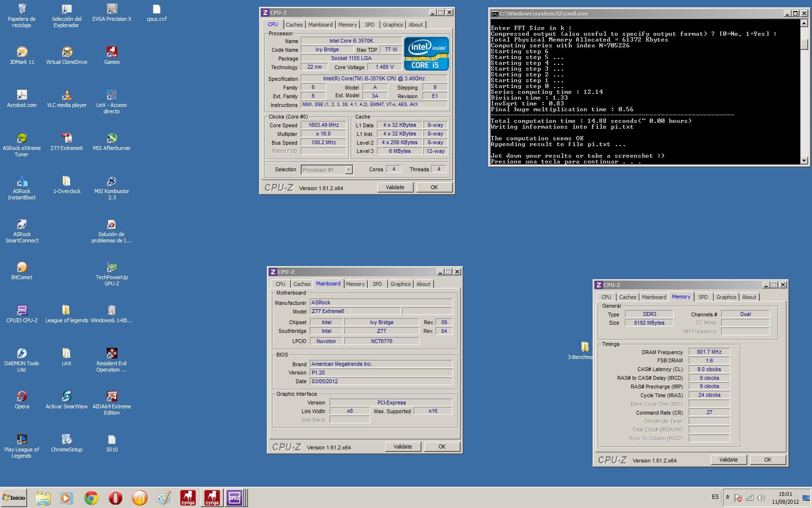
Task: Open the EVGA Precision X desktop icon
Action: click(112, 13)
